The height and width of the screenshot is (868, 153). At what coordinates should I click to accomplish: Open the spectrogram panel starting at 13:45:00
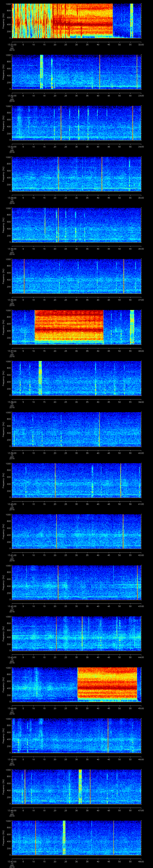point(76,735)
